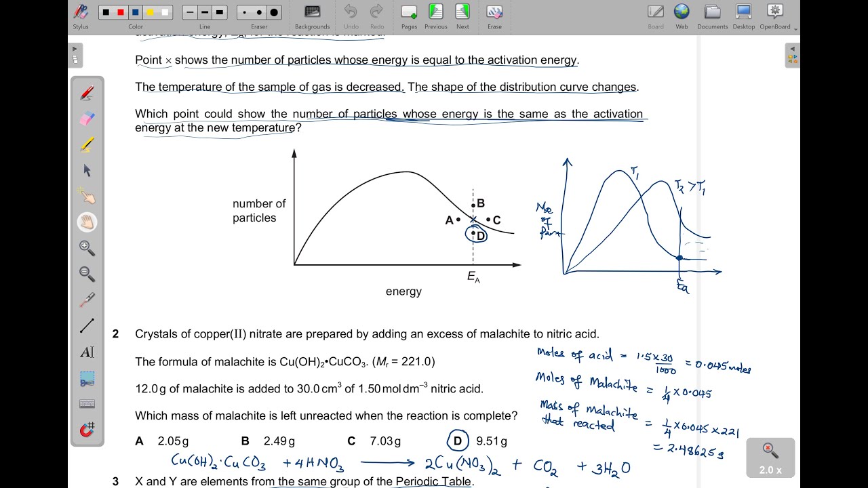Click the 'Periodic Table' text in question 3

[435, 482]
